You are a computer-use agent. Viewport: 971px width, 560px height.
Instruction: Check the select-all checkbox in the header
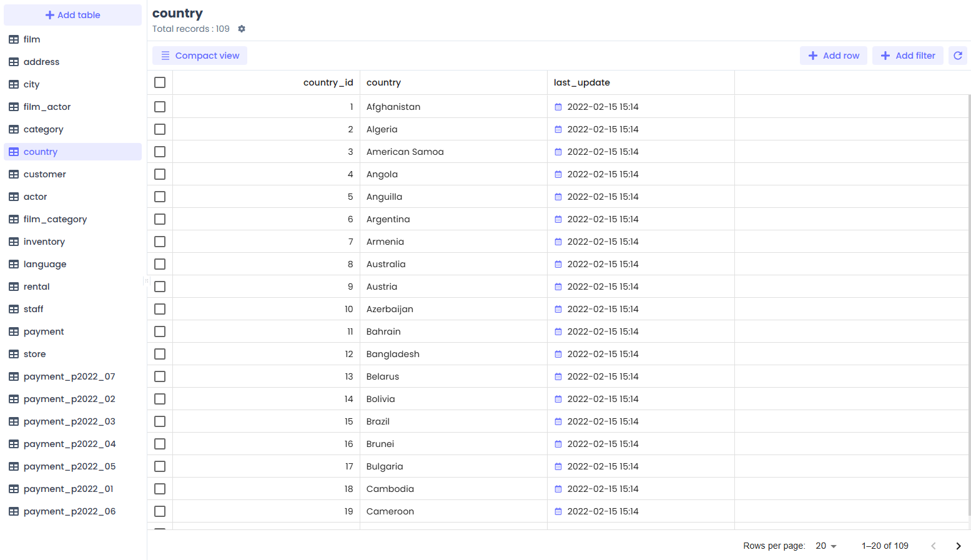[159, 82]
